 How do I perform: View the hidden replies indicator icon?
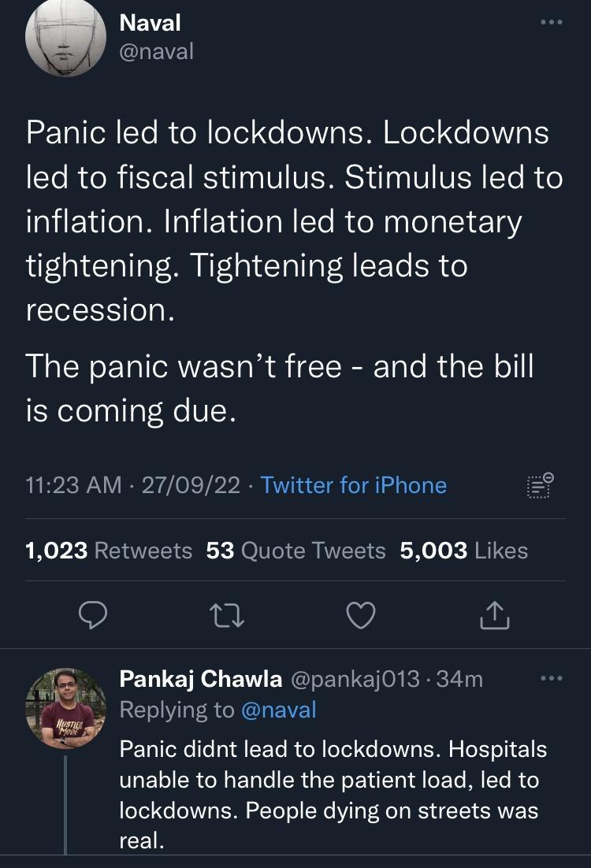pyautogui.click(x=539, y=487)
